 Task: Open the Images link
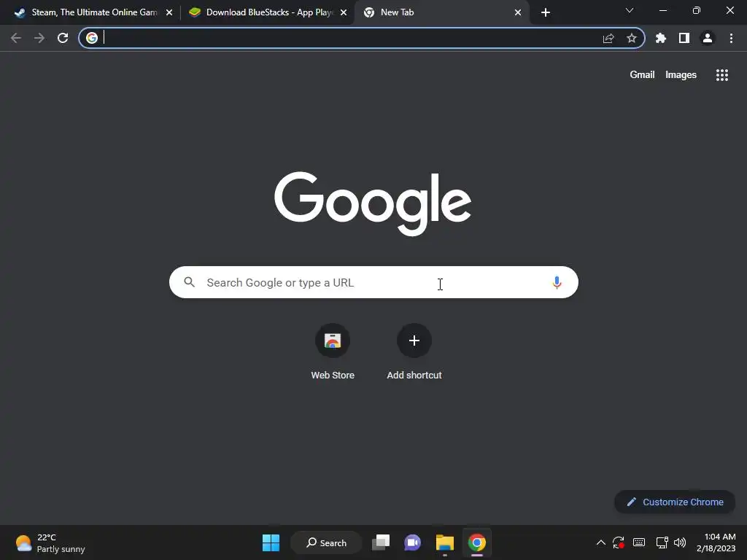click(x=681, y=75)
